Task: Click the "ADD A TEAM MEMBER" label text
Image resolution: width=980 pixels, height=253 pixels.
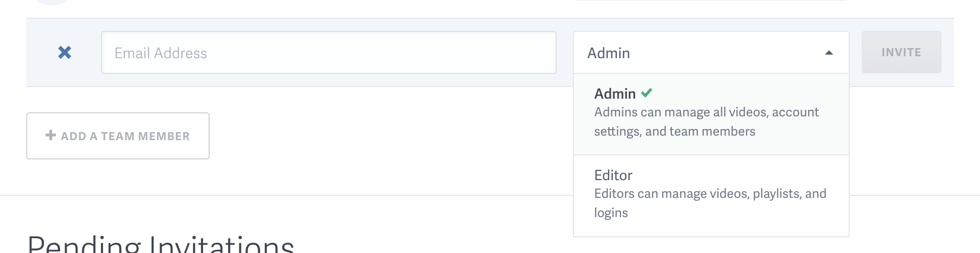Action: tap(125, 136)
